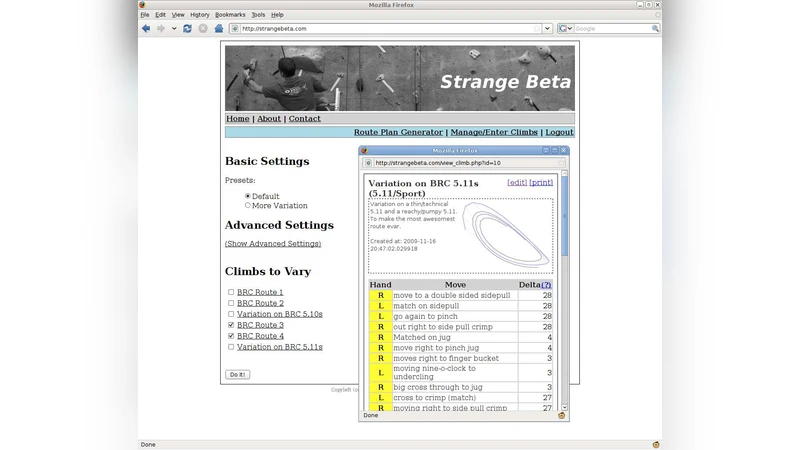Open the History menu
800x450 pixels.
(200, 15)
